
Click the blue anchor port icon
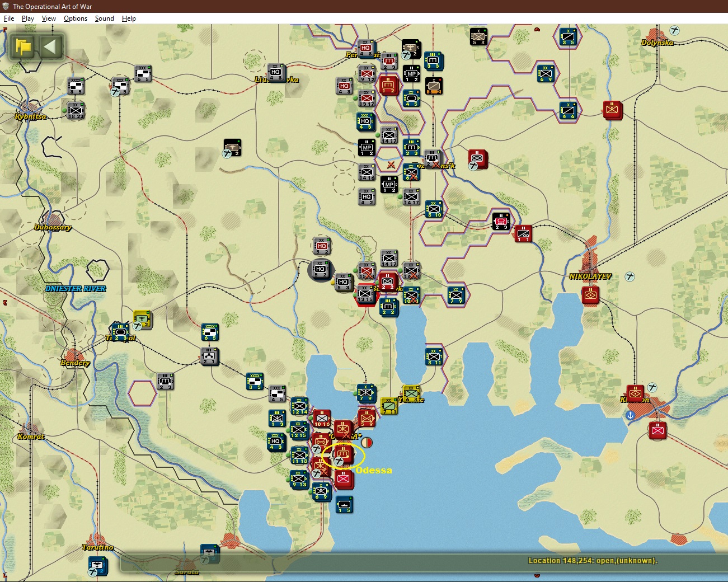[630, 415]
